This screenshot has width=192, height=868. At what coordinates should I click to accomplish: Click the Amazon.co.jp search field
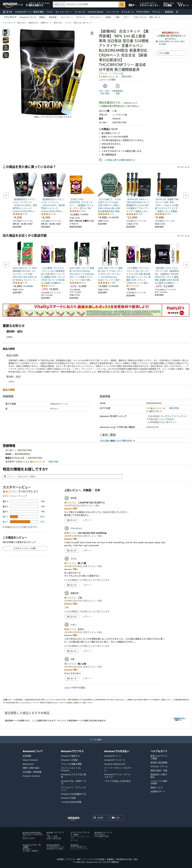pos(92,4)
